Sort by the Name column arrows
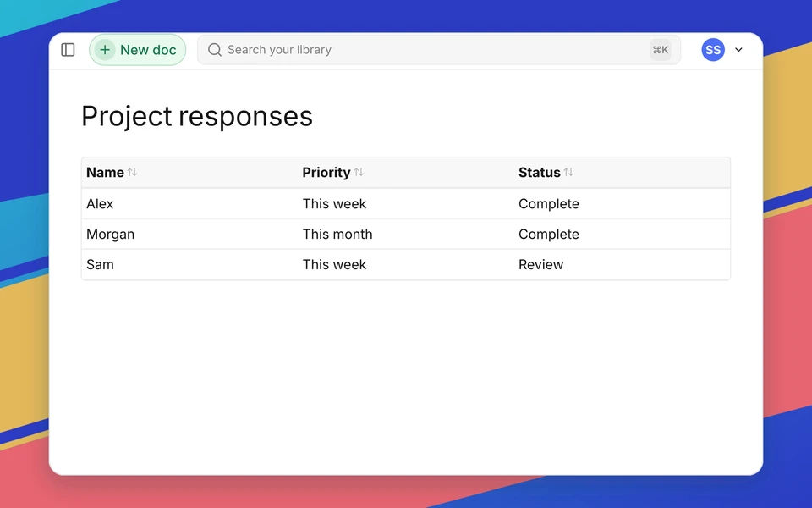The height and width of the screenshot is (508, 812). tap(132, 172)
